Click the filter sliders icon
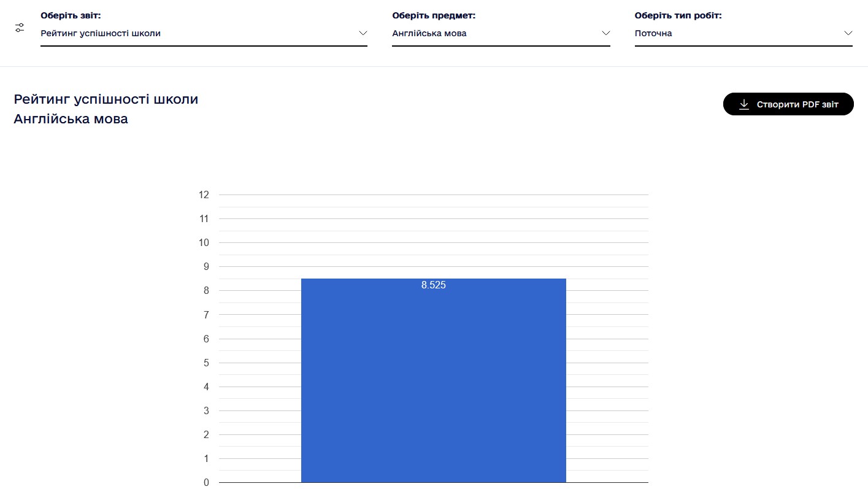 (20, 28)
